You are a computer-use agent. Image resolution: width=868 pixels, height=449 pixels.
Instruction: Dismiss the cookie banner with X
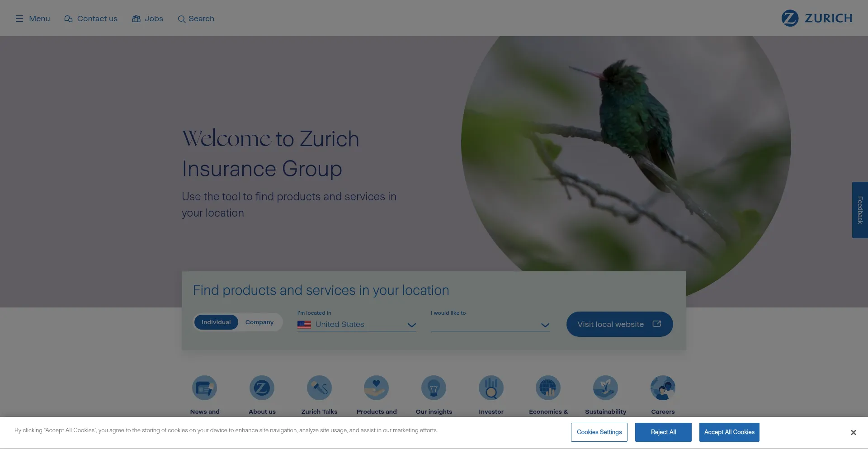click(853, 433)
